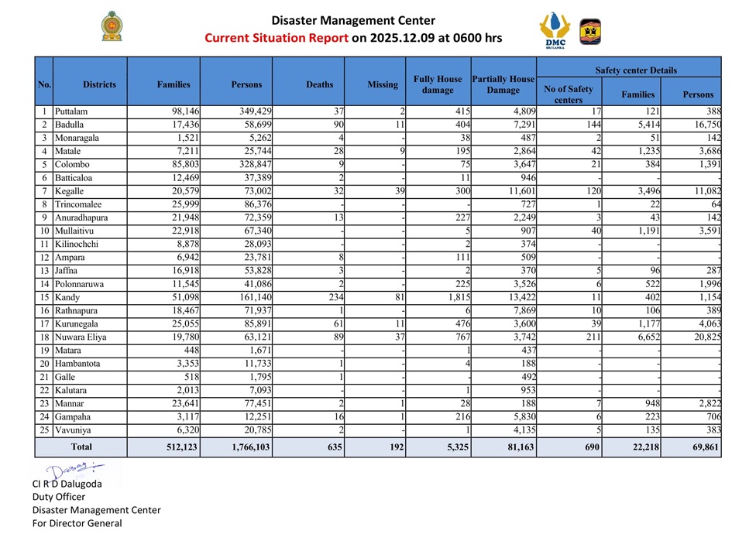Click the dark shield emblem beside DMC logo
Image resolution: width=756 pixels, height=534 pixels.
(x=589, y=30)
